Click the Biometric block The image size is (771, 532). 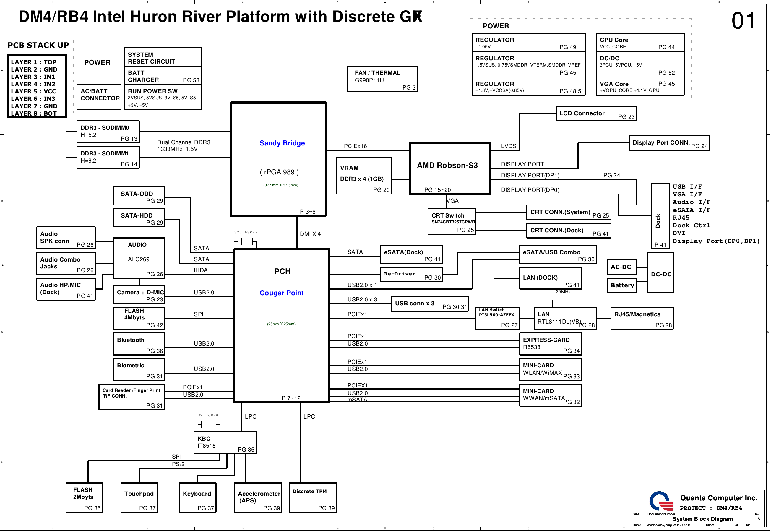(139, 370)
